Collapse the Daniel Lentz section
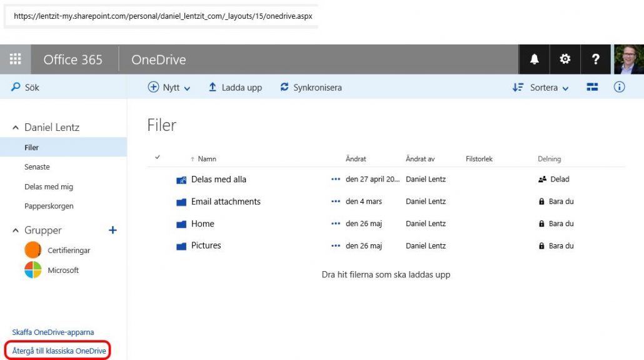644x360 pixels. click(16, 128)
